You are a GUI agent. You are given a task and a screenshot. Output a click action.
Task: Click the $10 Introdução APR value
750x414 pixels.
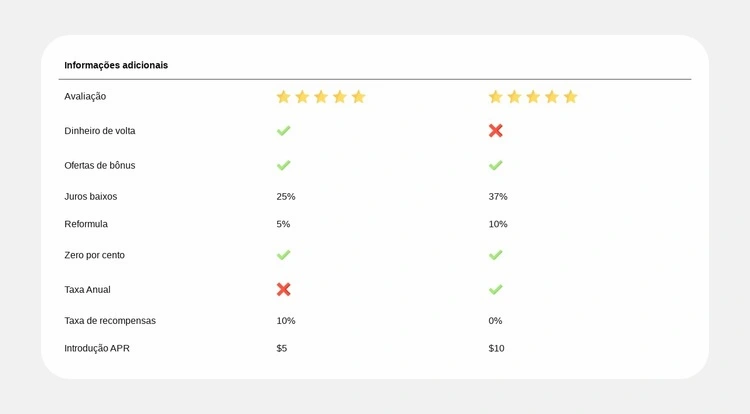coord(496,348)
